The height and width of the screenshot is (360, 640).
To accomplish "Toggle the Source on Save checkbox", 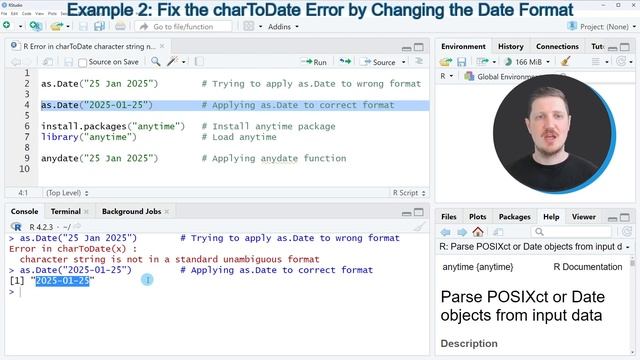I will [x=82, y=62].
